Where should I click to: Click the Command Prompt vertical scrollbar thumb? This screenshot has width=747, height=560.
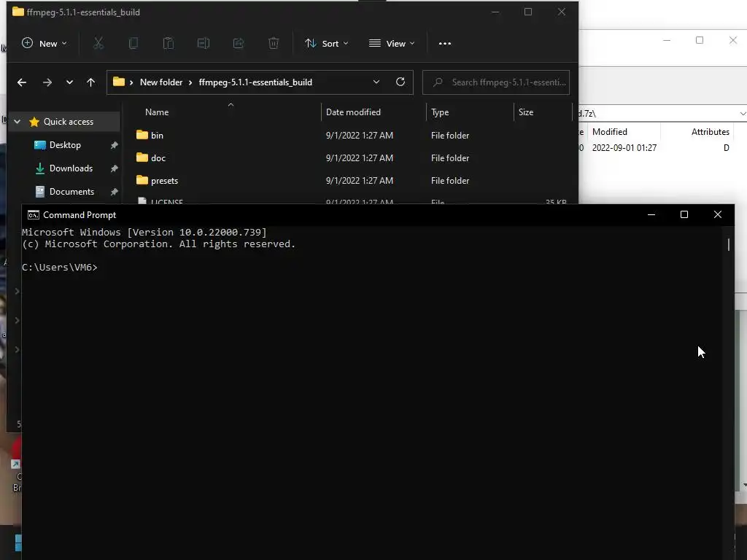pos(729,244)
